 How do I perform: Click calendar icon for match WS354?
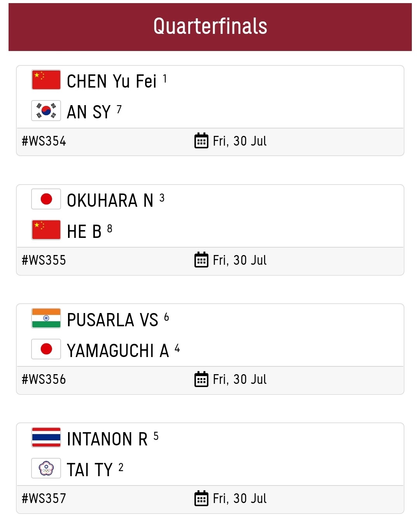(x=201, y=141)
